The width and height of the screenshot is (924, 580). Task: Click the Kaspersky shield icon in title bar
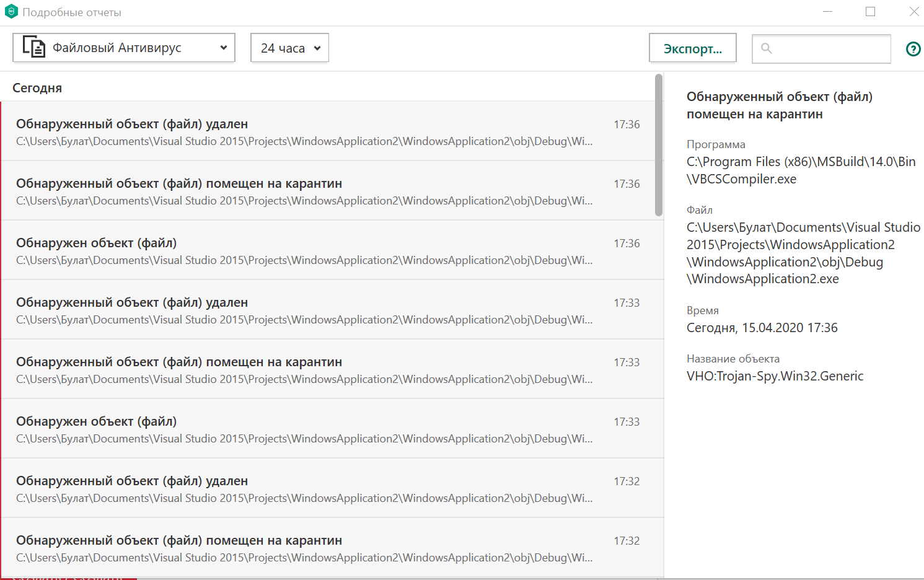coord(11,12)
